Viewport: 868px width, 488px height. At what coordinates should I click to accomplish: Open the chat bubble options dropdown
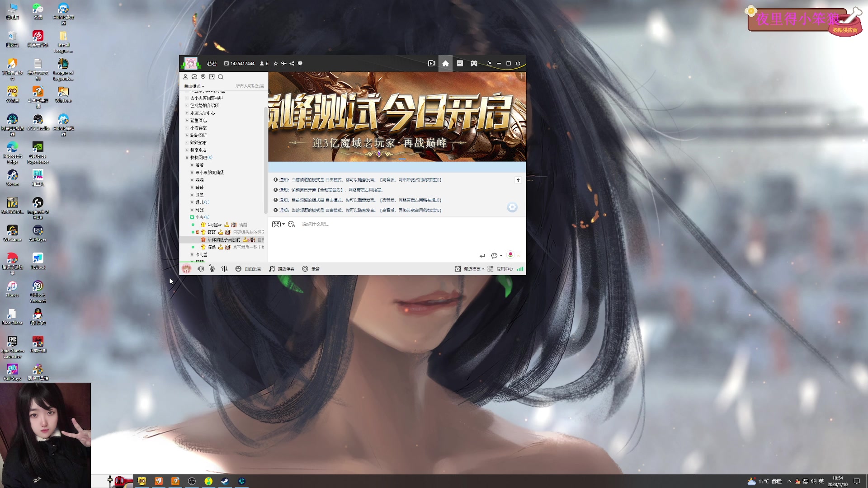pos(496,256)
